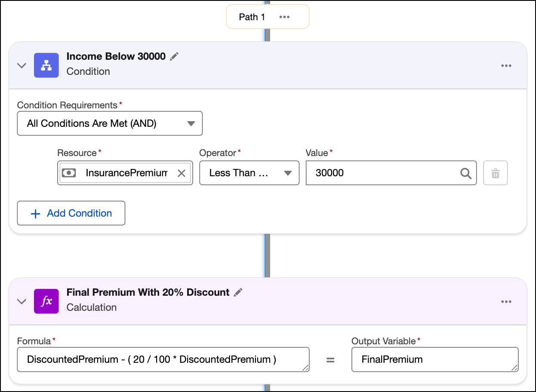Edit the Income Below 30000 title pencil

[x=174, y=57]
